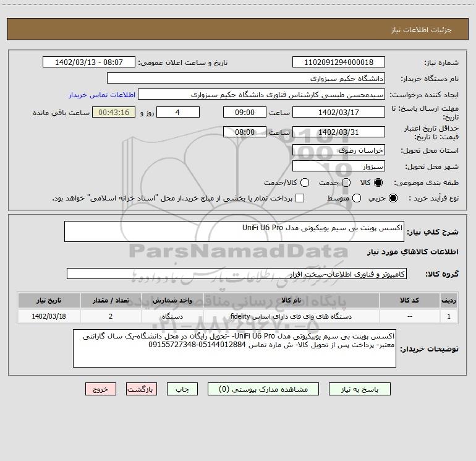Click the unit cell دستگاه
Screen dimensions: 476x461
click(x=172, y=316)
